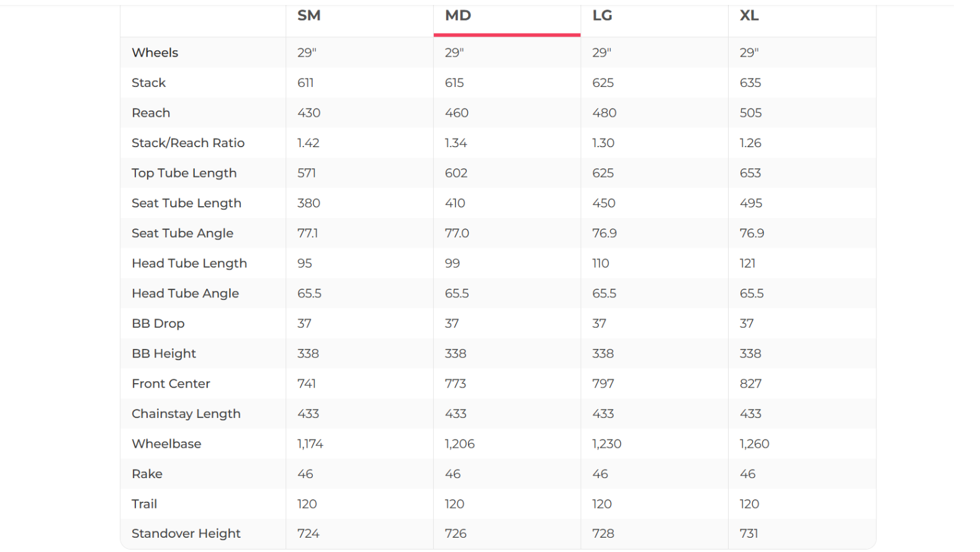Click the Wheels row label

[155, 53]
